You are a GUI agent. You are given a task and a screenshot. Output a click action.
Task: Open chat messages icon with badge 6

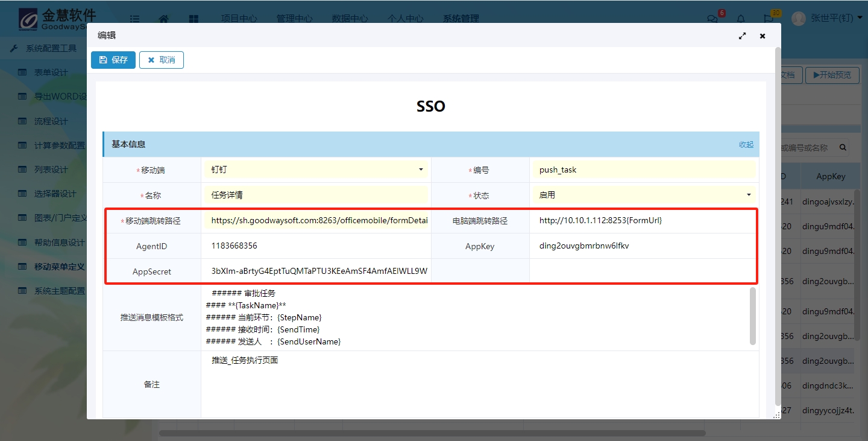click(713, 19)
